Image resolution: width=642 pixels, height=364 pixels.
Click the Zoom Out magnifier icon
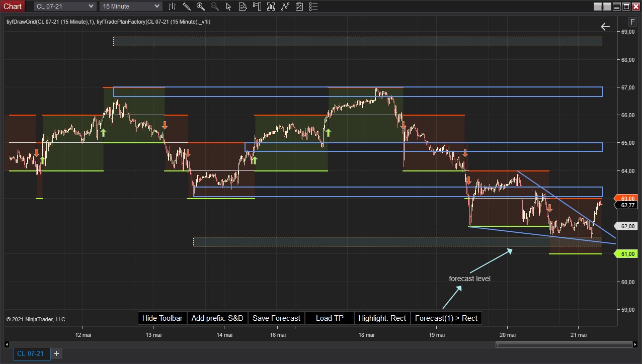(215, 6)
